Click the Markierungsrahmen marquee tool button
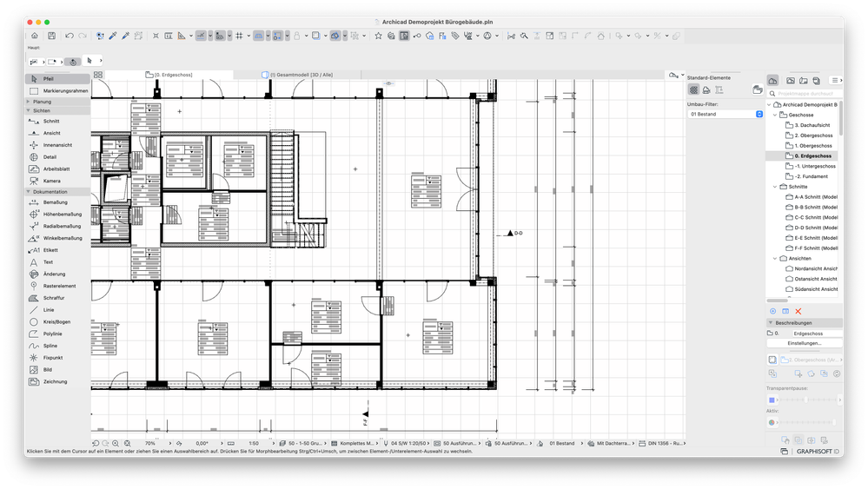The height and width of the screenshot is (489, 868). pyautogui.click(x=58, y=90)
